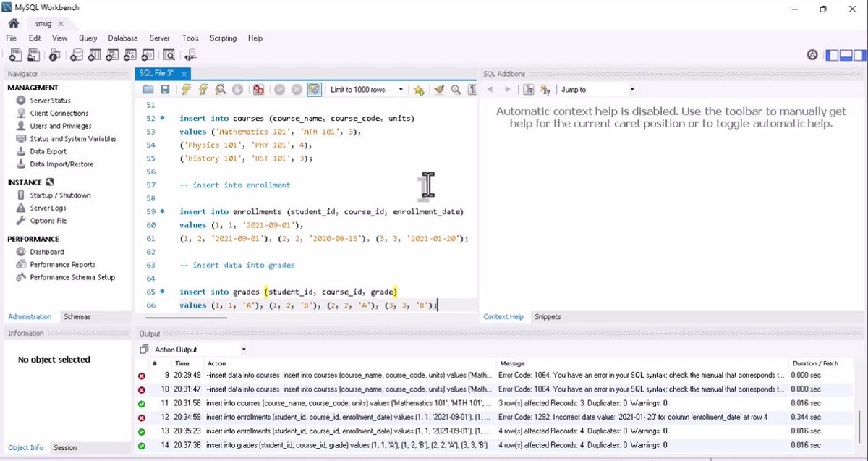Open Client Connections in Navigator
This screenshot has width=868, height=461.
[x=59, y=113]
